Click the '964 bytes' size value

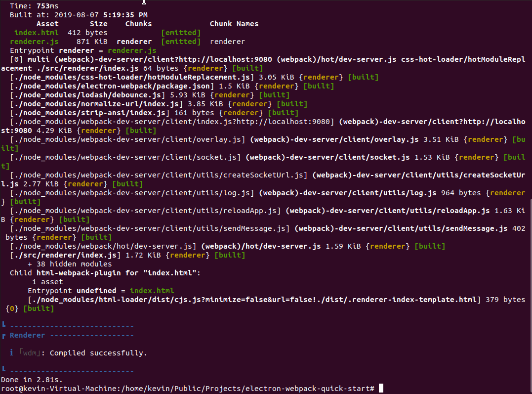(x=461, y=193)
